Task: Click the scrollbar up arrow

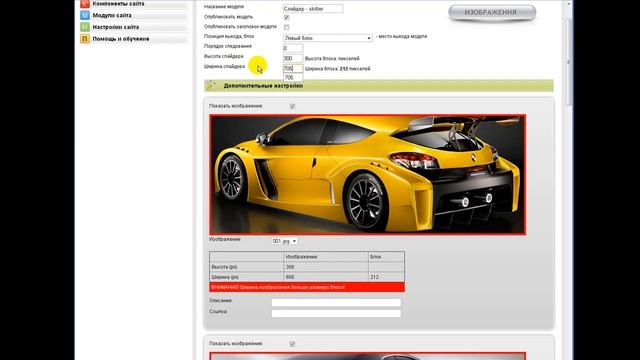Action: [569, 4]
